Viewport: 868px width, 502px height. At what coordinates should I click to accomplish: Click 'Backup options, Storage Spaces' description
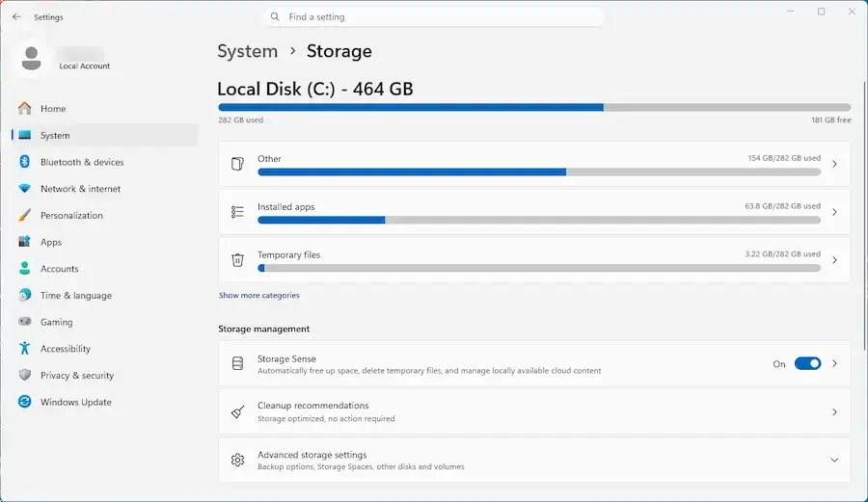(361, 466)
